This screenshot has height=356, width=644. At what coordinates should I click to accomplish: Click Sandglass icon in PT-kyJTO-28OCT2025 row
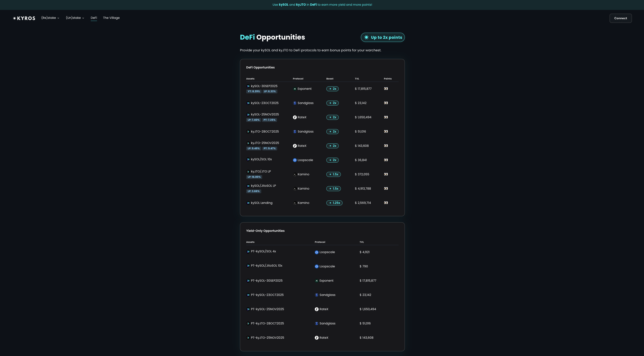point(316,323)
